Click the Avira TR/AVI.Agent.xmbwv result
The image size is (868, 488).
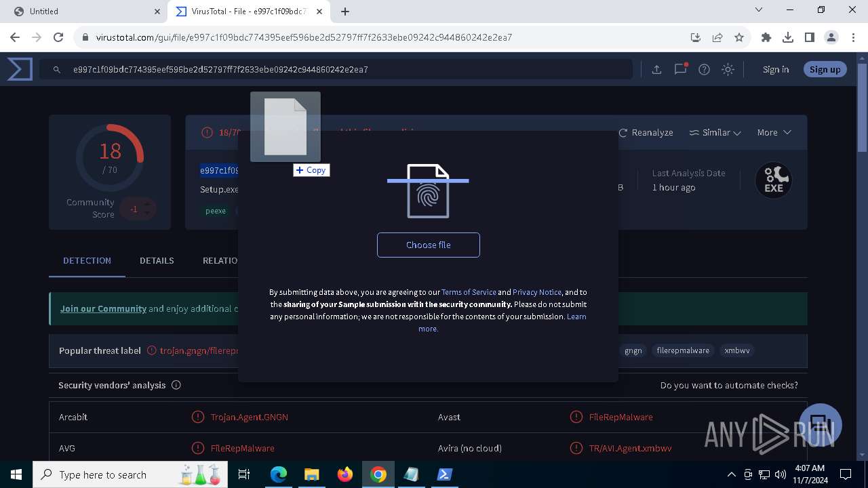pyautogui.click(x=630, y=448)
